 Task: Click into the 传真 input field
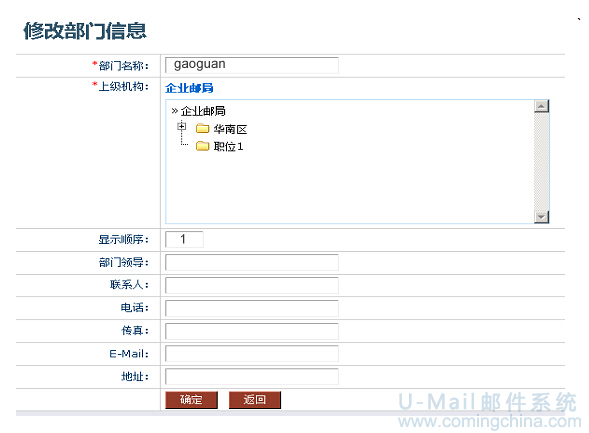tap(252, 331)
